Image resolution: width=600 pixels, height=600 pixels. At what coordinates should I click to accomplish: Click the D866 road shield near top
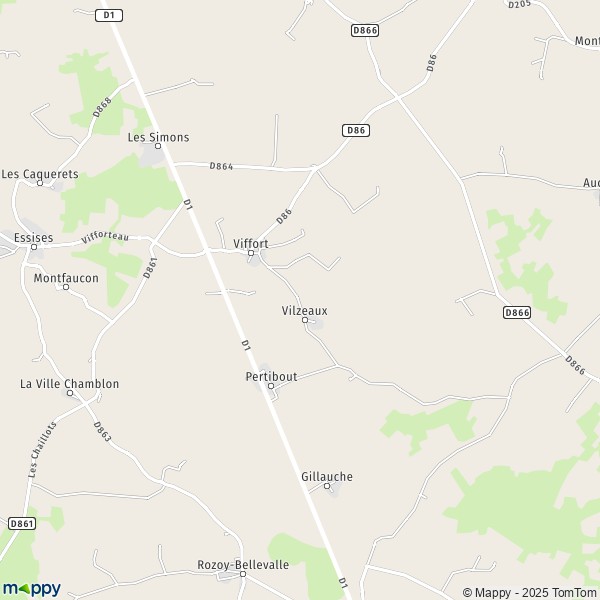(365, 30)
